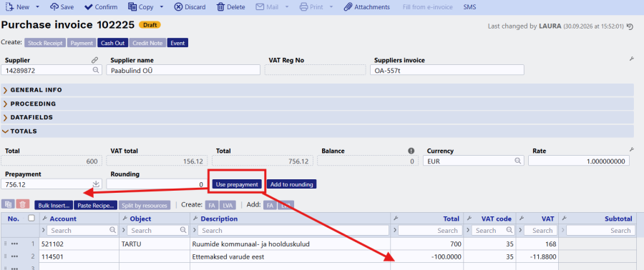Screen dimensions: 644x270
Task: Open row 1 three-dot menu
Action: point(15,244)
